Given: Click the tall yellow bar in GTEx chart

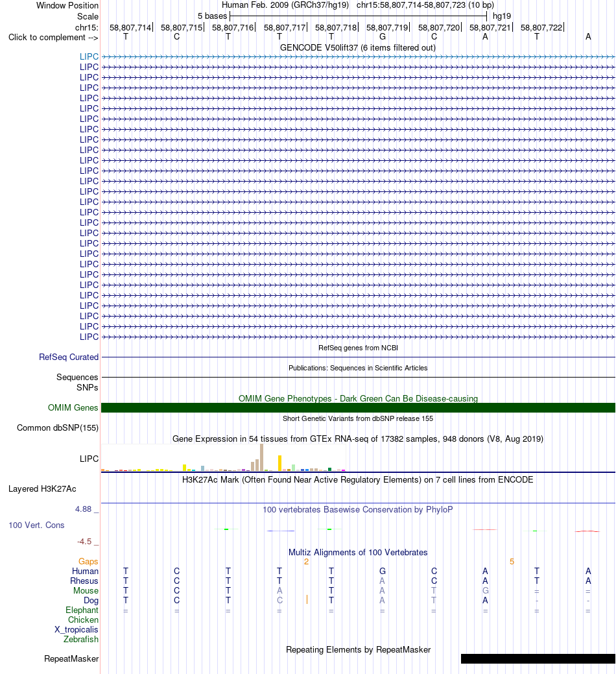Looking at the screenshot, I should coord(279,463).
